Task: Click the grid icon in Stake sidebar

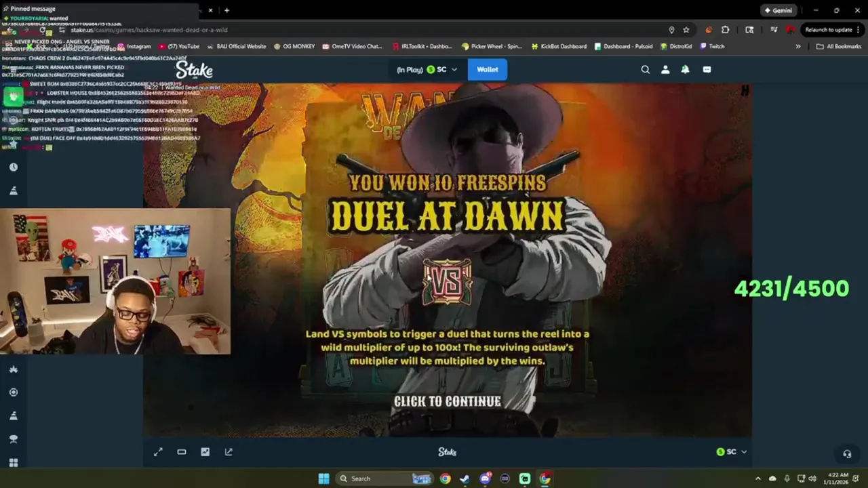Action: [x=14, y=463]
